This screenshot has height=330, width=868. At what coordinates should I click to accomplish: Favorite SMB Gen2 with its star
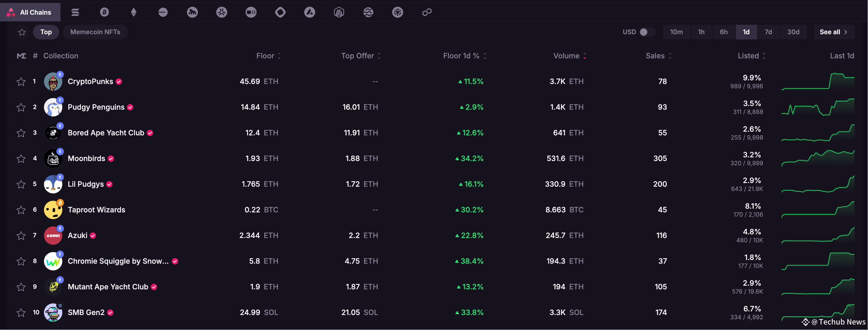21,313
